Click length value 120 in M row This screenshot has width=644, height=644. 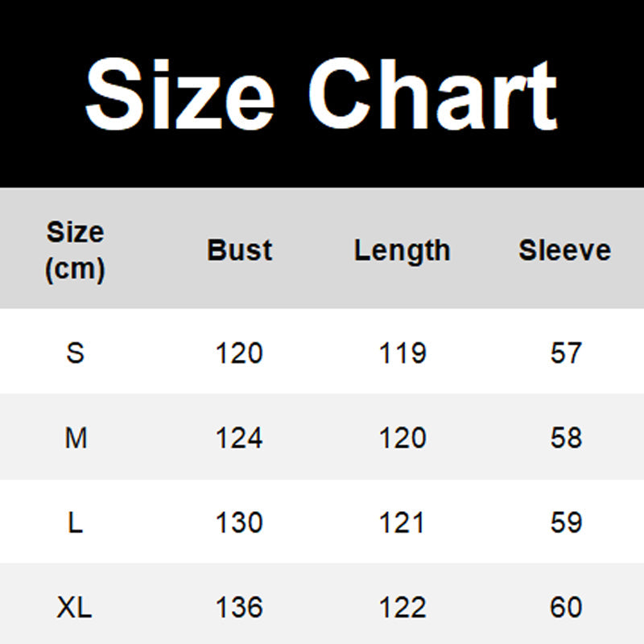point(402,438)
